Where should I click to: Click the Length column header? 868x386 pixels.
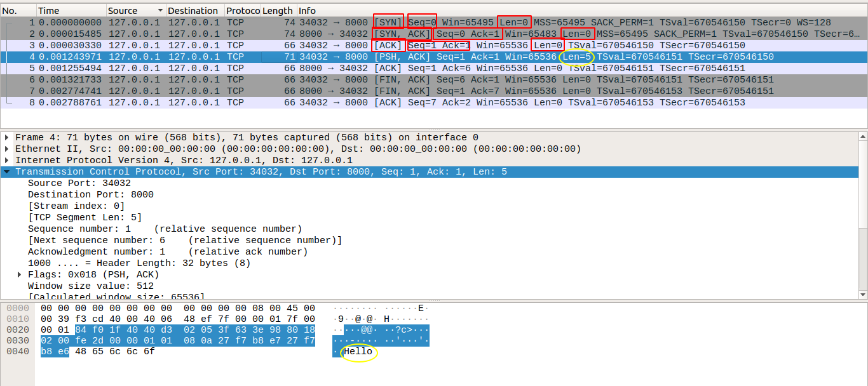pyautogui.click(x=278, y=11)
